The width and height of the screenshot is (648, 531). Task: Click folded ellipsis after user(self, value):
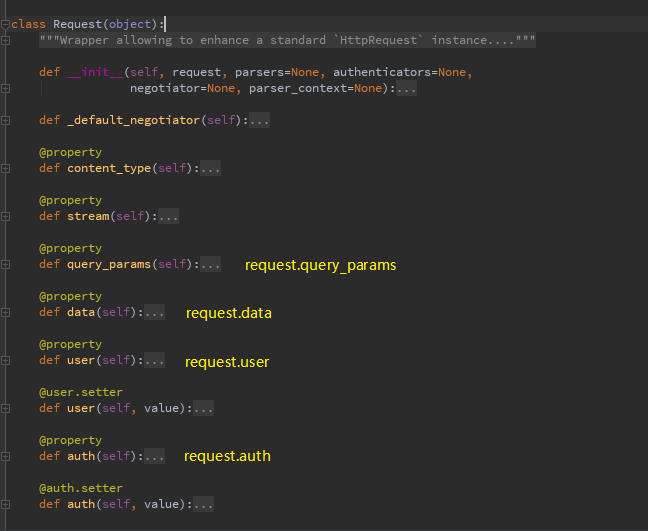(x=203, y=408)
